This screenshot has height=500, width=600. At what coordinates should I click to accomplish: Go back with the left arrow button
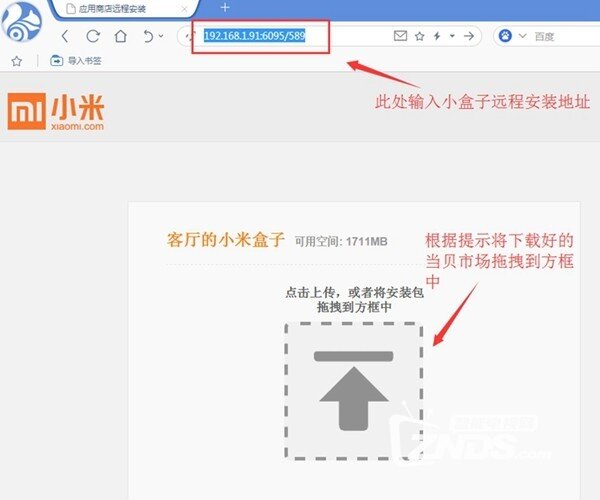(x=65, y=36)
